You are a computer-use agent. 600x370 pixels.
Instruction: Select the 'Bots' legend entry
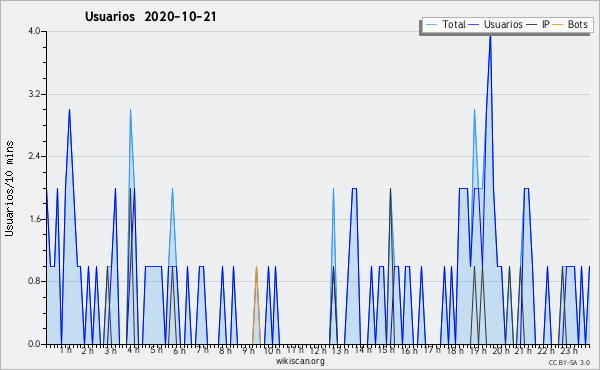click(570, 24)
